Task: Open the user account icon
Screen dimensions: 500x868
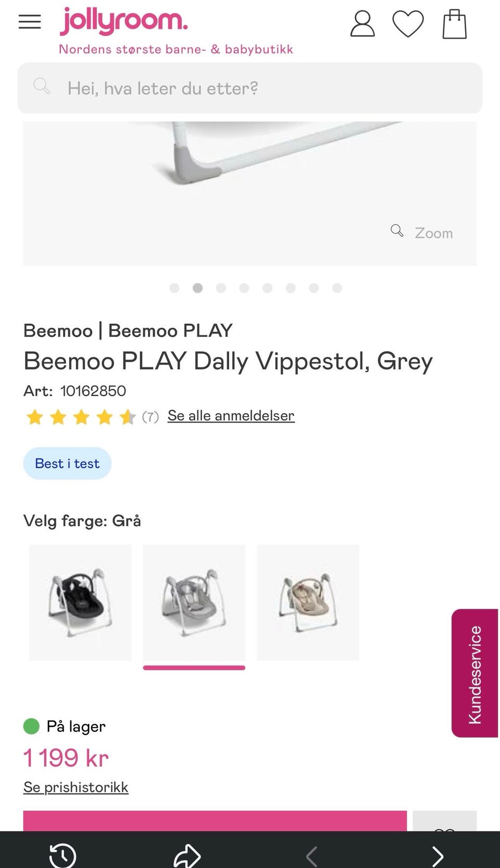Action: (x=362, y=24)
